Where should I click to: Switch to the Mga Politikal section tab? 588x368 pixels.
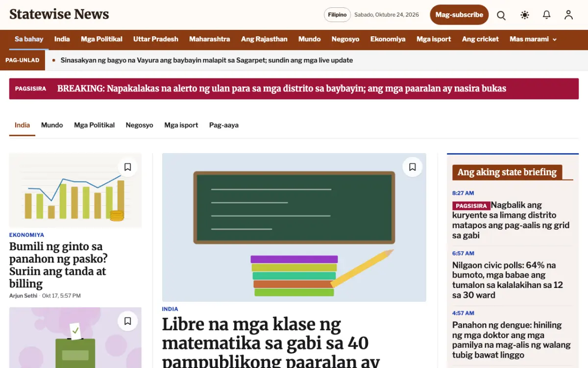click(x=95, y=125)
